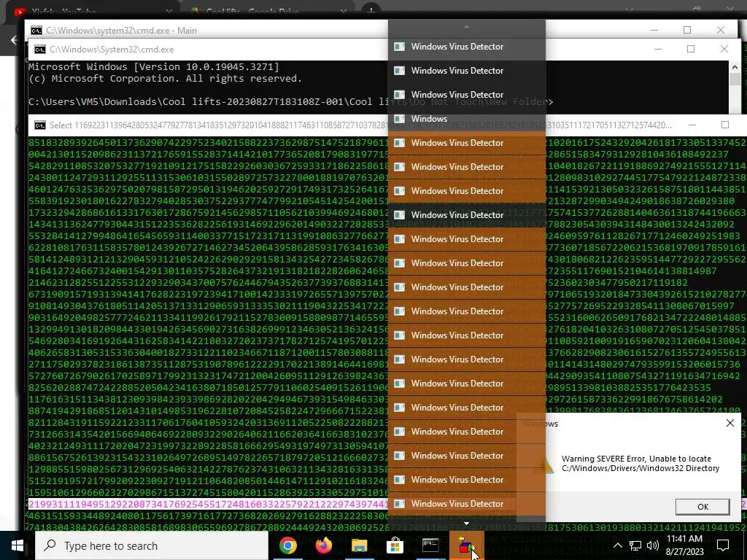Click the browser back arrow behind the consoles
Image resolution: width=747 pixels, height=560 pixels.
pos(13,40)
